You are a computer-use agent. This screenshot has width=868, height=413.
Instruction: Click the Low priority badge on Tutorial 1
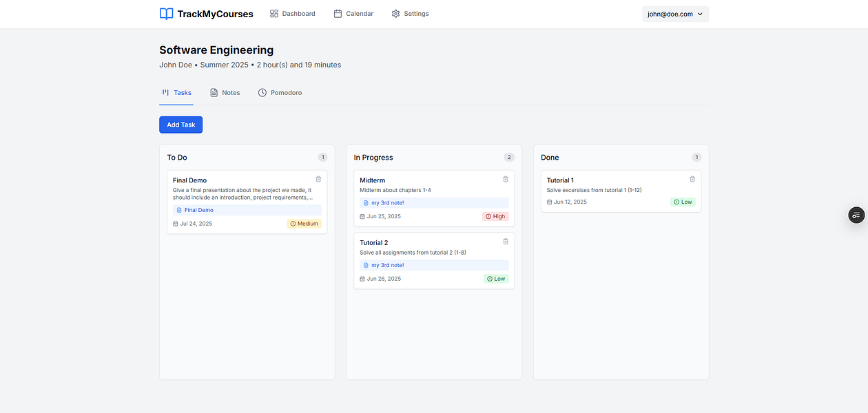point(683,202)
